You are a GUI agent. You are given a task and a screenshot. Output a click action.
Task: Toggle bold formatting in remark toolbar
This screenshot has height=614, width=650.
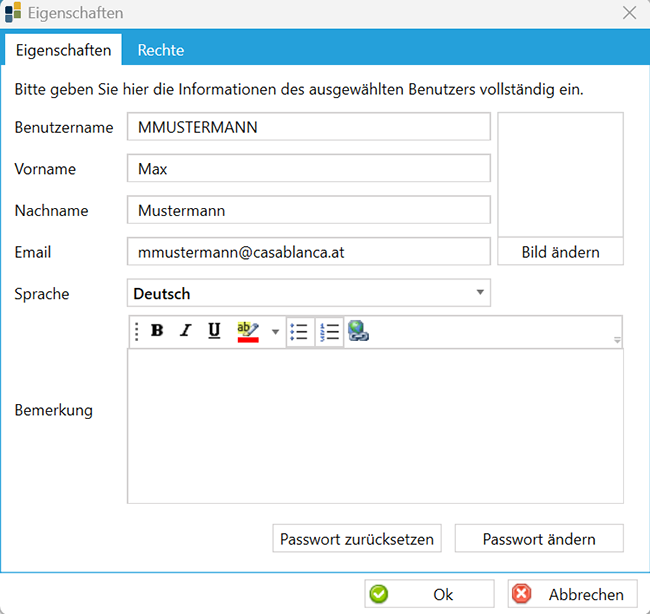pos(157,332)
